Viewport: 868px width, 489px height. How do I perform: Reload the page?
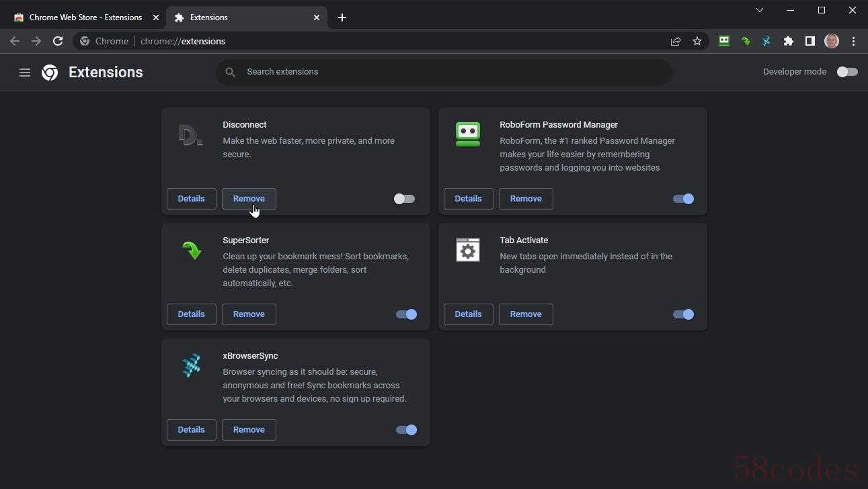58,41
